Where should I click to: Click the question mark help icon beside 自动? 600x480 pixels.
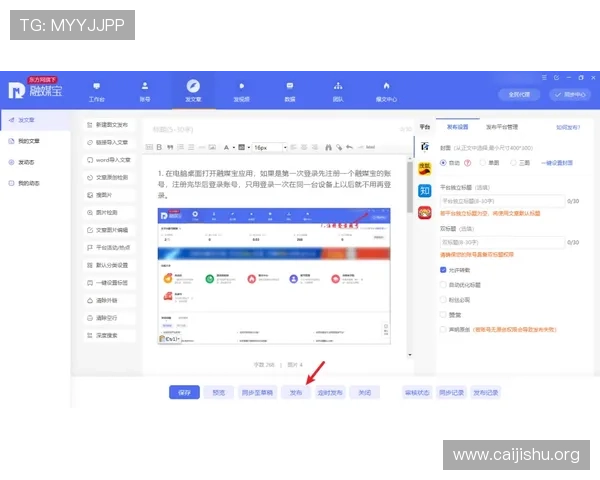point(467,163)
